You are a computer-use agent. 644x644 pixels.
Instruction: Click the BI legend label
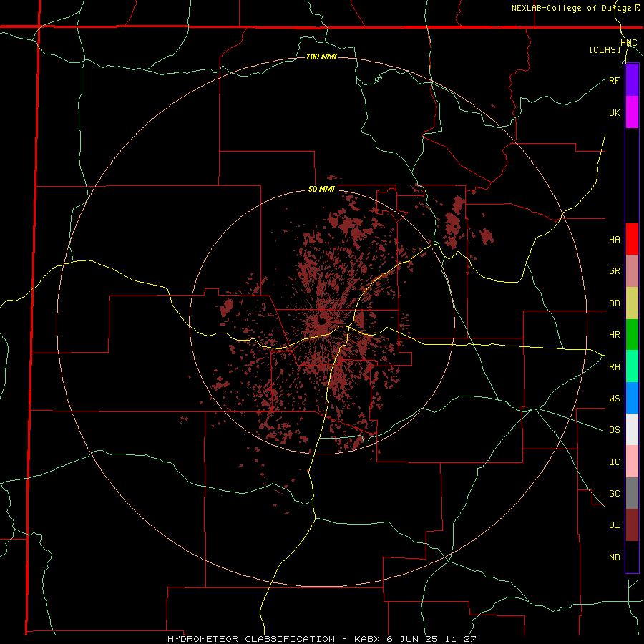(614, 525)
